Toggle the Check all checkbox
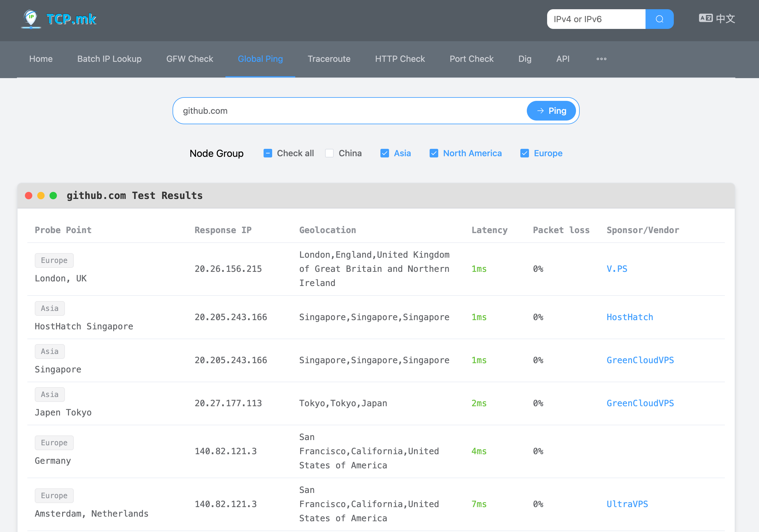Image resolution: width=759 pixels, height=532 pixels. (x=268, y=153)
